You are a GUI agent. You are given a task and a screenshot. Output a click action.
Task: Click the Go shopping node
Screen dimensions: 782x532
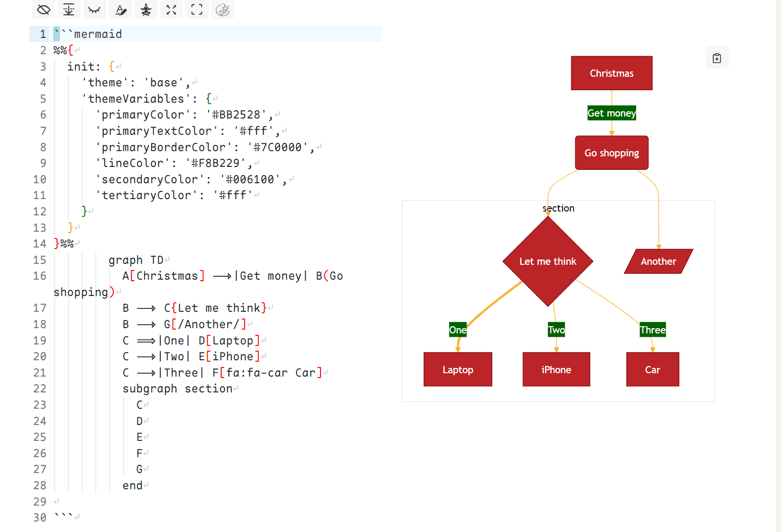click(612, 153)
